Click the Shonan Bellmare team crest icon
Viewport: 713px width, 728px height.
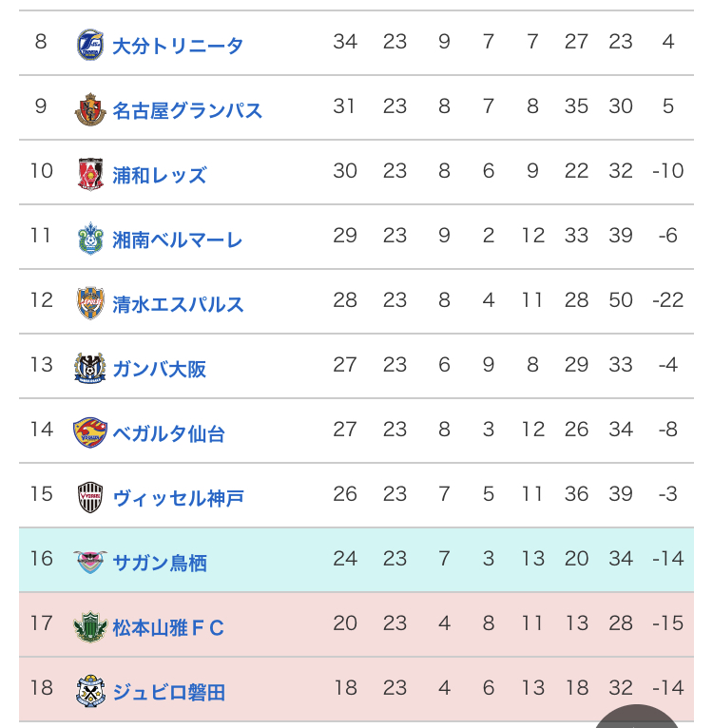(x=90, y=239)
